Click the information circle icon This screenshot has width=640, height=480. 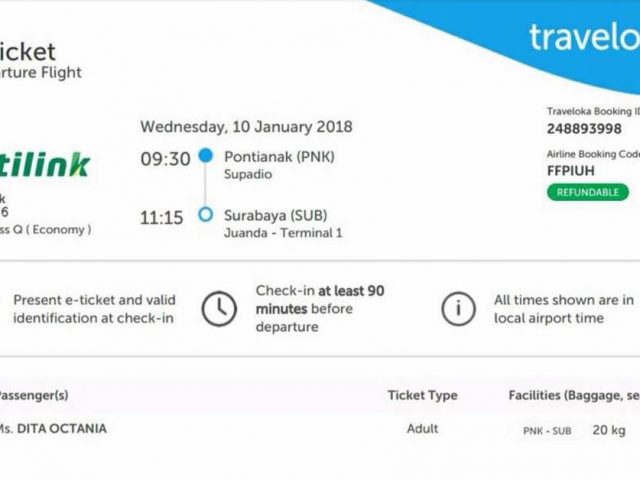[x=458, y=310]
